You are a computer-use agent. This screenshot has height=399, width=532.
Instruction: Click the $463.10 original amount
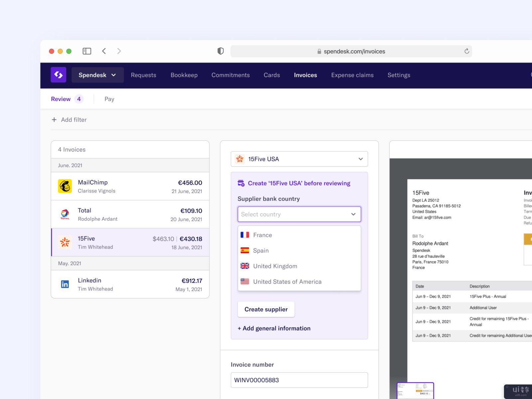(x=163, y=239)
